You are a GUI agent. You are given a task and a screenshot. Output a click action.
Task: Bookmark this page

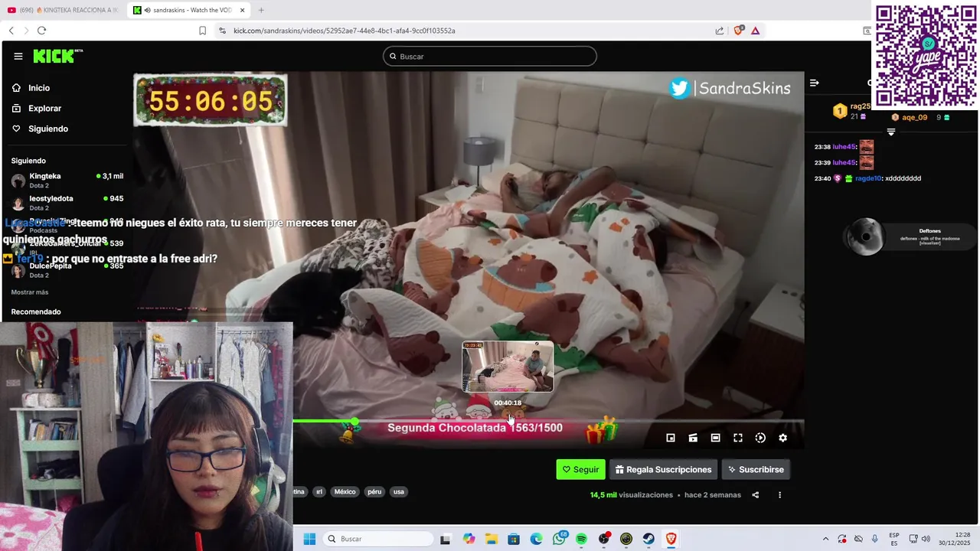coord(202,31)
